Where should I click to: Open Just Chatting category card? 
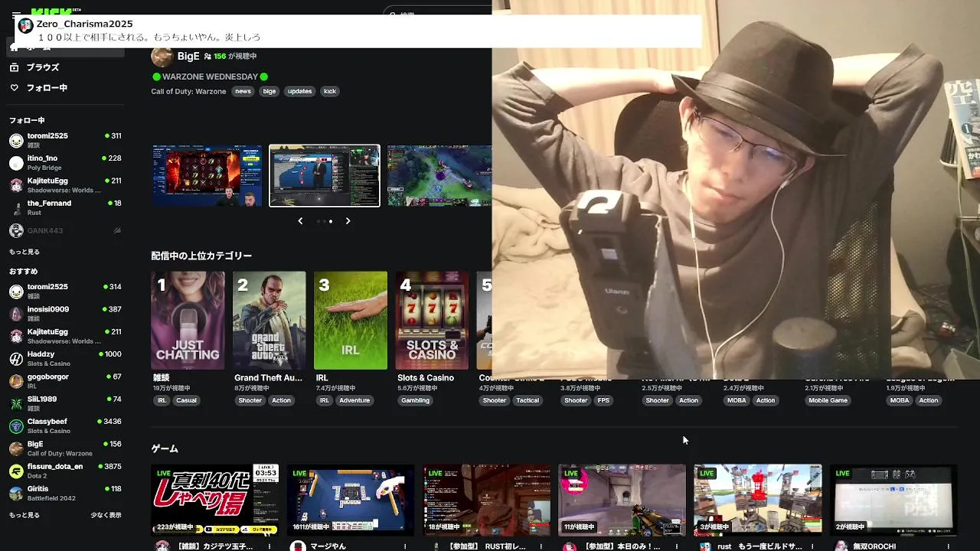click(188, 320)
